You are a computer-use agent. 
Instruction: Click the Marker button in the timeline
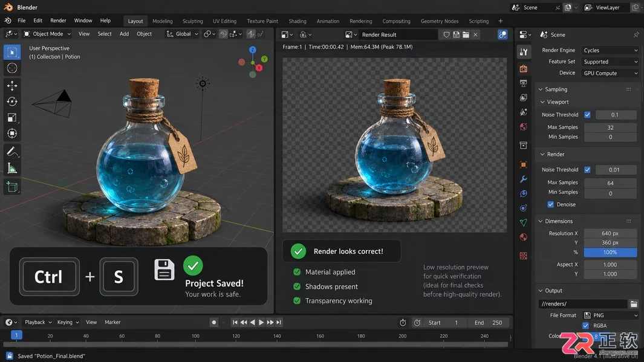click(112, 322)
